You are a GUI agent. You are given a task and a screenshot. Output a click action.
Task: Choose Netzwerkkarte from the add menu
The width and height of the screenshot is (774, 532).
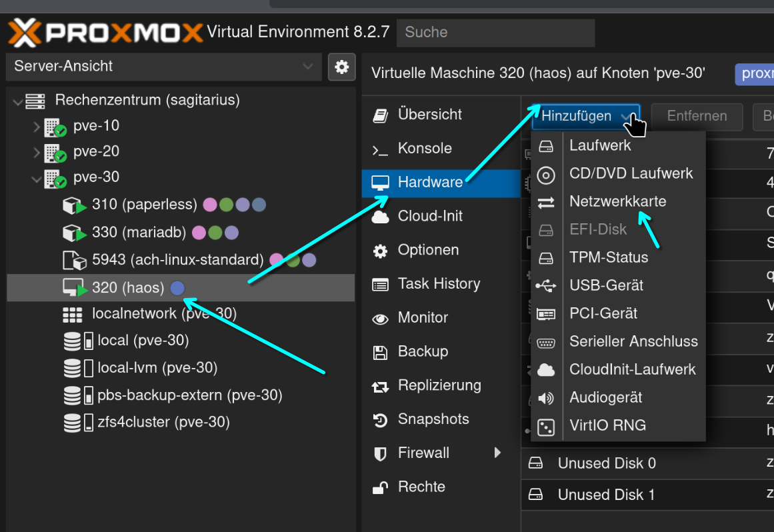point(618,202)
